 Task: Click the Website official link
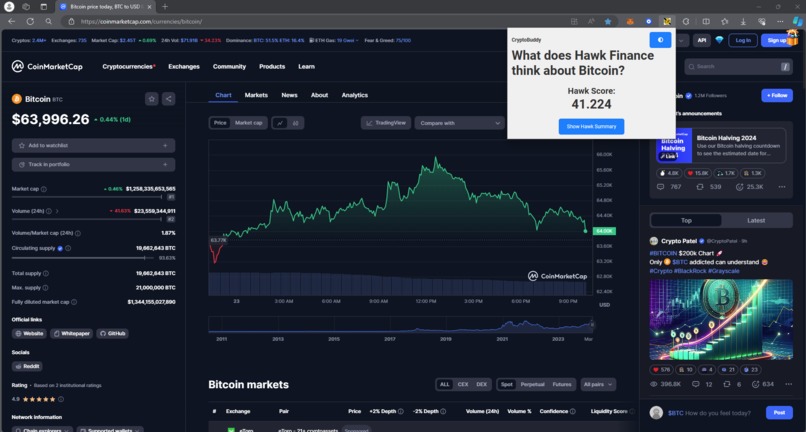pos(29,333)
